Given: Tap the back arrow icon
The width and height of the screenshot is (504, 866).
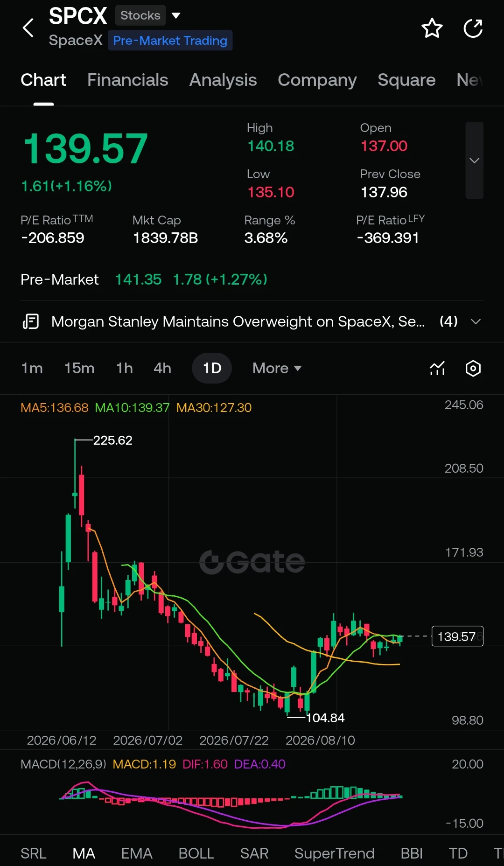Looking at the screenshot, I should (28, 28).
